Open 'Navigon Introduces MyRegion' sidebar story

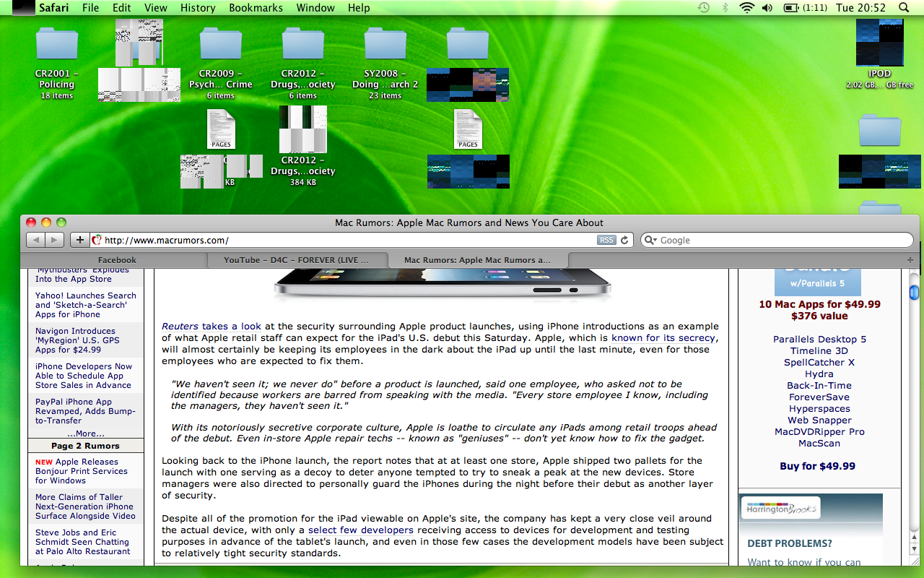pyautogui.click(x=77, y=340)
